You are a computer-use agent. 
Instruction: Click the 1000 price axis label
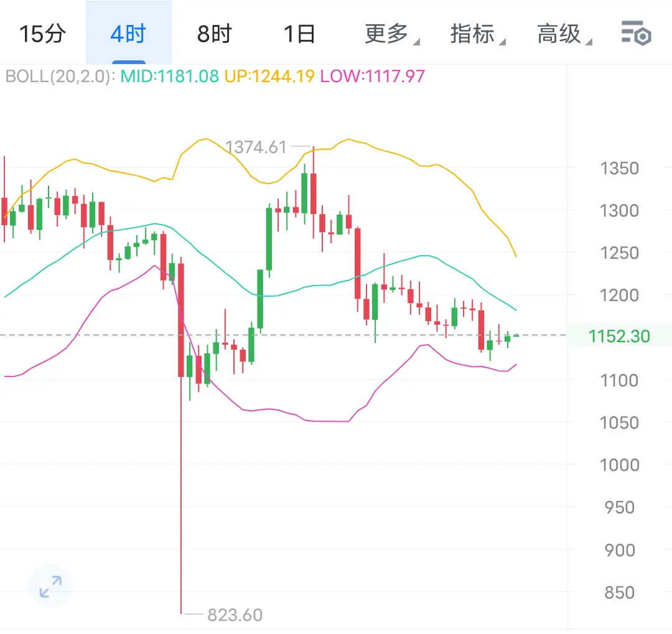click(619, 465)
